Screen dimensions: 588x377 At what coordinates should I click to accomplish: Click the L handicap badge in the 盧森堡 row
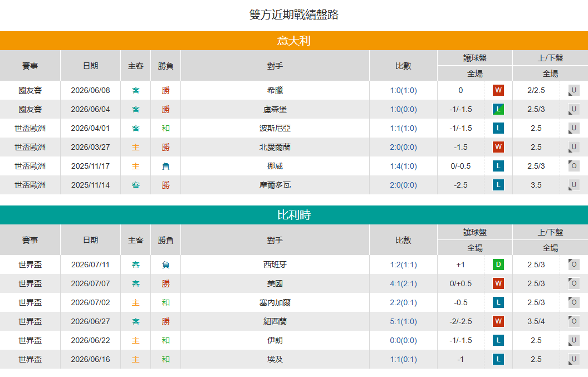click(x=498, y=109)
